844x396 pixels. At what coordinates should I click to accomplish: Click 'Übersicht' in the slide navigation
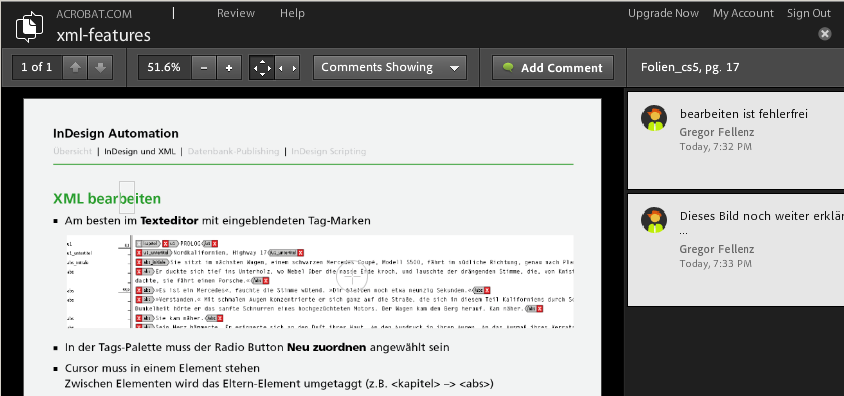pos(73,151)
